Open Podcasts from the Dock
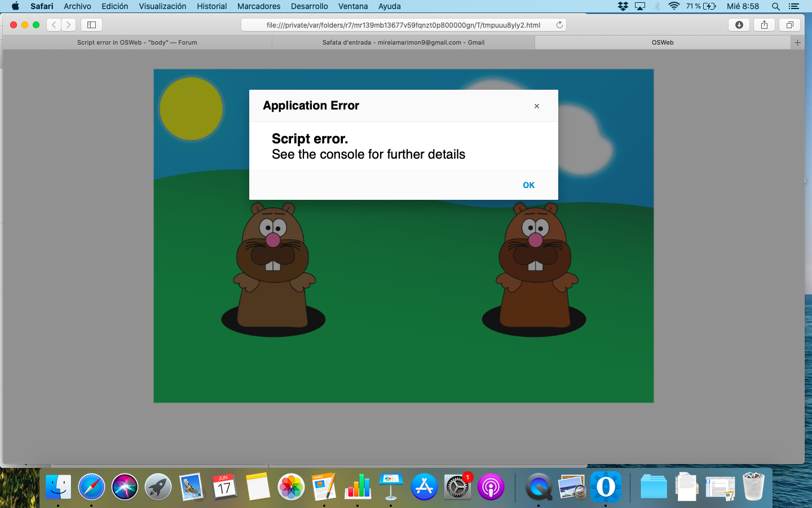 (491, 487)
